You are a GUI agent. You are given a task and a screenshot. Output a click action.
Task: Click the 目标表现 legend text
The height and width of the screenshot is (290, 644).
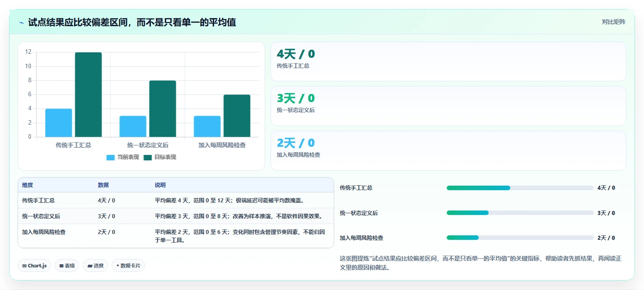point(165,157)
